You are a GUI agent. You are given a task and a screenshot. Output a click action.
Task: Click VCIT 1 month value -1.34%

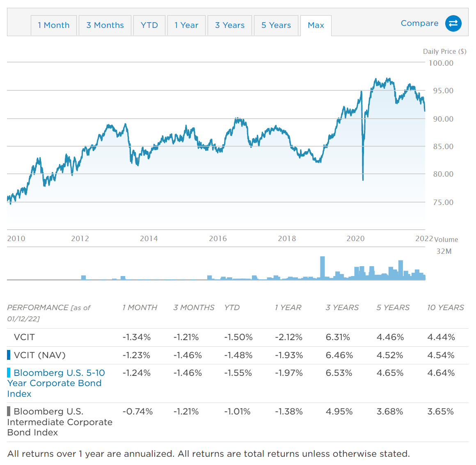(137, 337)
